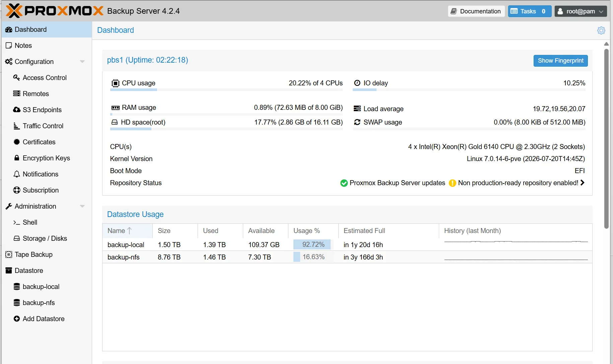
Task: Open Certificates badge icon entry
Action: 47,142
